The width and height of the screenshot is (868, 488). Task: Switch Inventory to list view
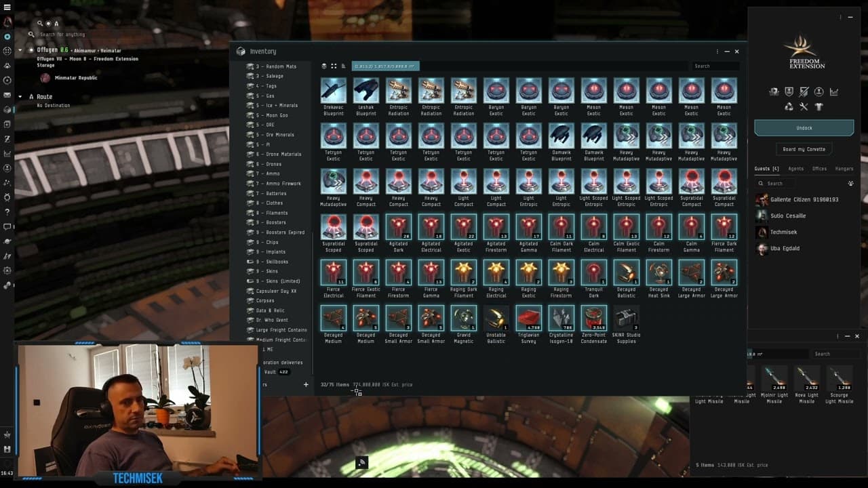pos(343,66)
